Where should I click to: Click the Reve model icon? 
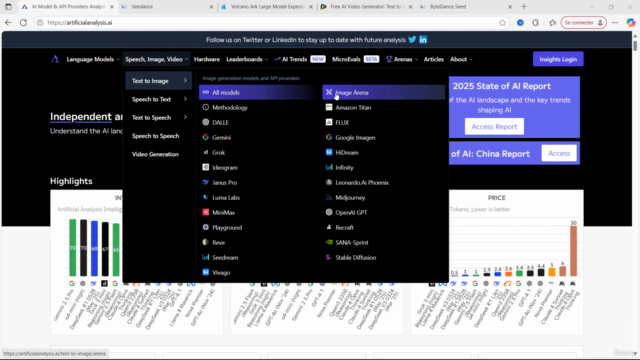point(206,242)
